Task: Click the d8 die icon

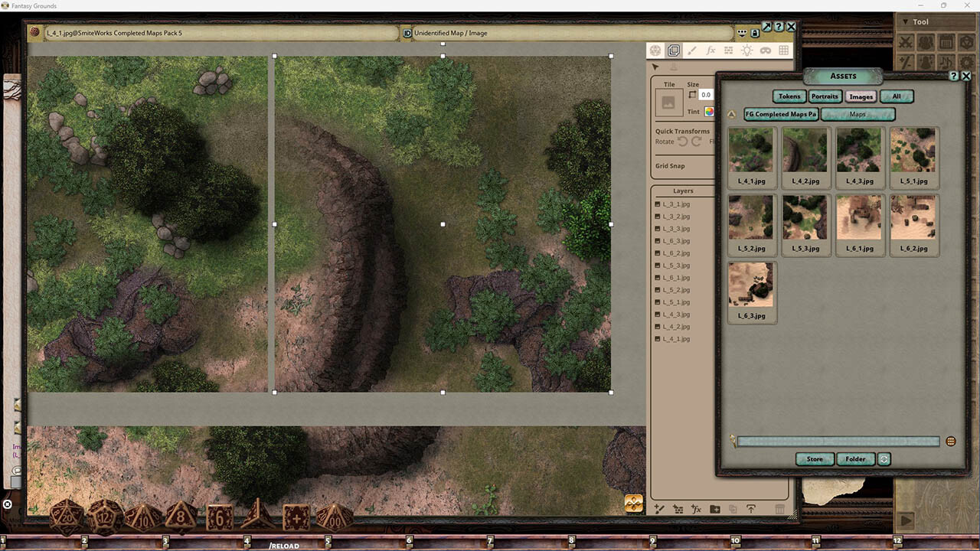Action: coord(181,518)
